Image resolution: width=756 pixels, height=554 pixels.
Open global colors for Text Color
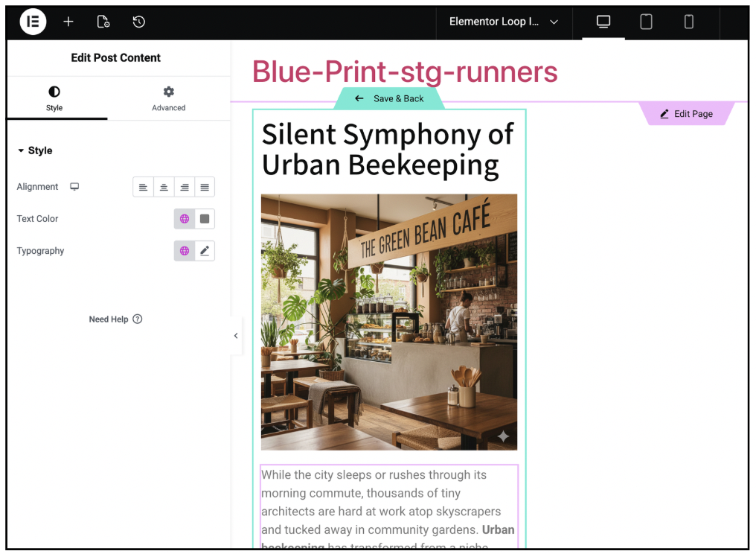pos(185,219)
